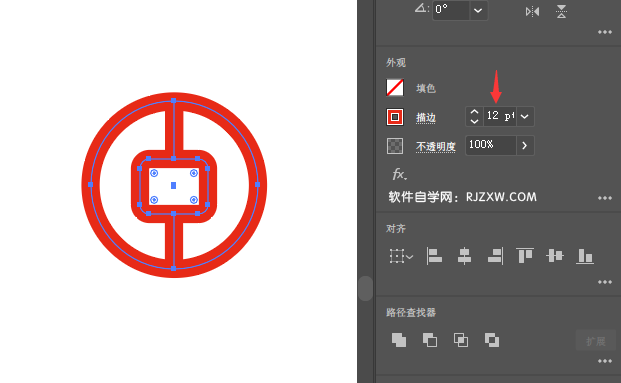Open more options for the Appearance section
The image size is (621, 383).
pyautogui.click(x=605, y=198)
